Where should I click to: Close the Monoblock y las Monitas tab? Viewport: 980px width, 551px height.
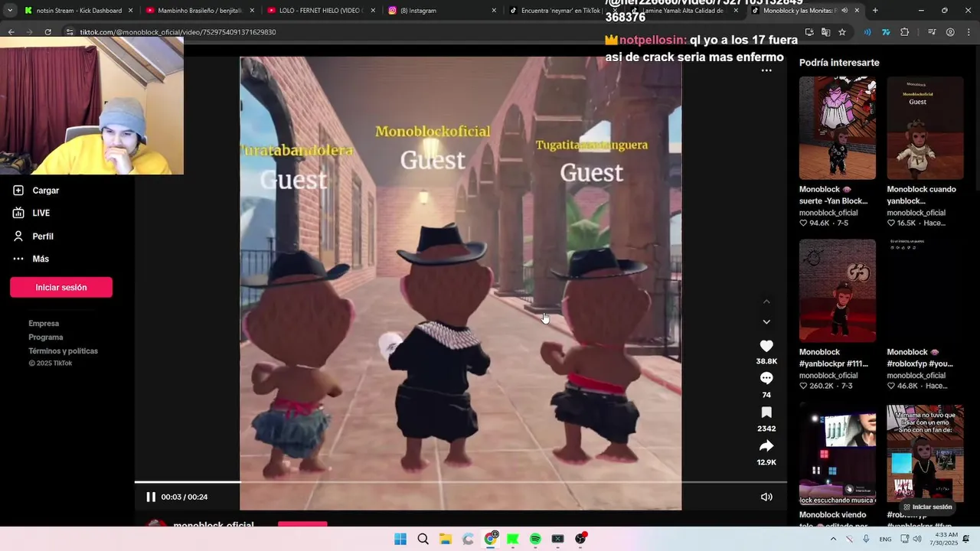click(857, 11)
